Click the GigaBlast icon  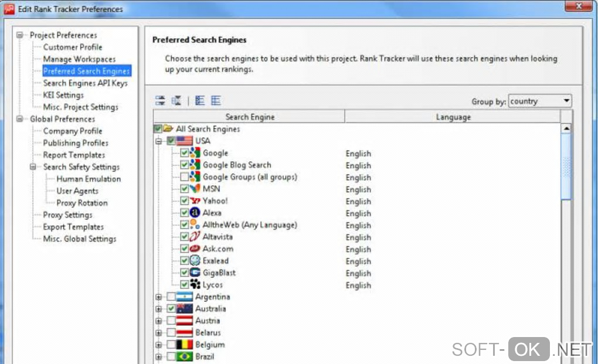tap(195, 273)
